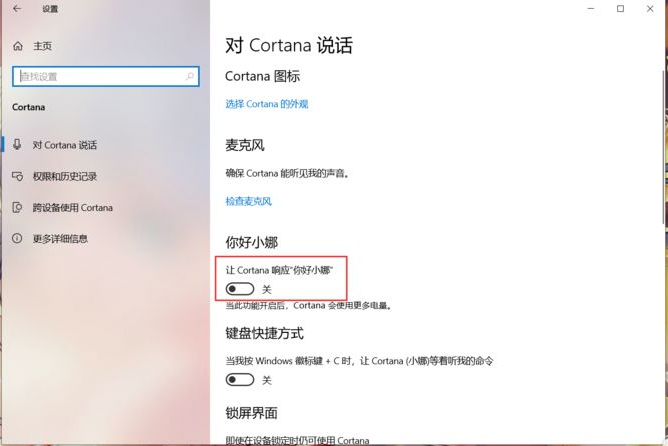668x446 pixels.
Task: Click the back arrow icon
Action: tap(17, 9)
